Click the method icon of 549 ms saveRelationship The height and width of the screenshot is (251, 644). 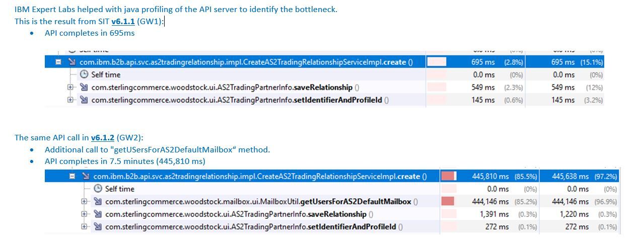click(x=84, y=87)
